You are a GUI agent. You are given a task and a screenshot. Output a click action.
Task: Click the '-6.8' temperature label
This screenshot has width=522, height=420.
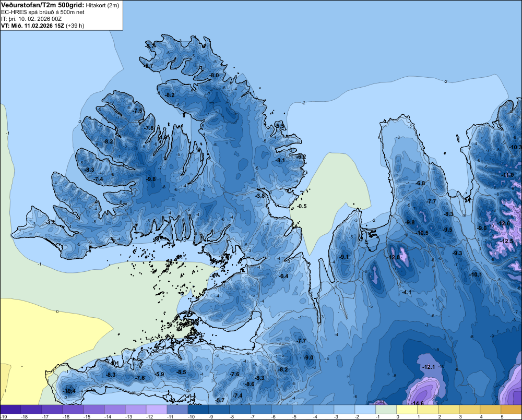tap(420, 183)
